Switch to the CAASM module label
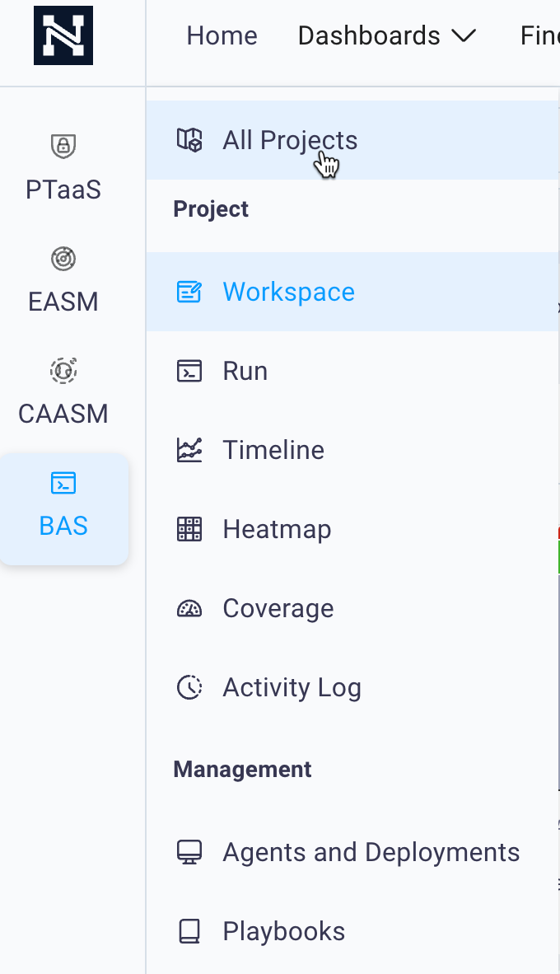Screen dimensions: 560x974 coord(63,413)
